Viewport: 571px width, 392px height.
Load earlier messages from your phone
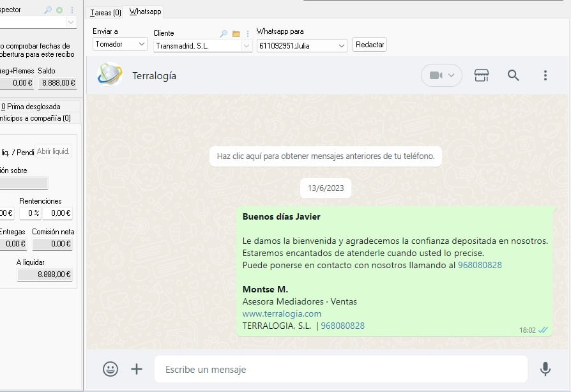click(x=326, y=156)
